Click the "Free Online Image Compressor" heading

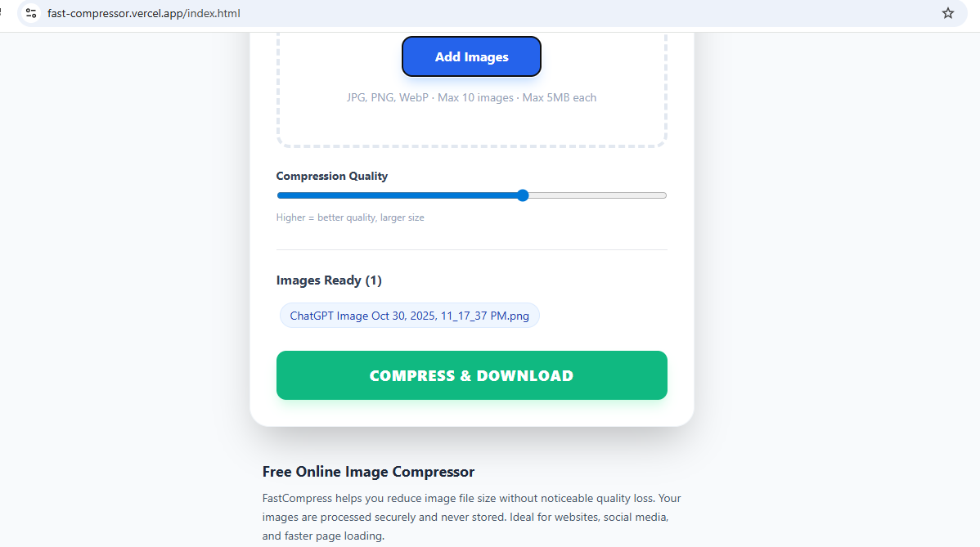368,472
